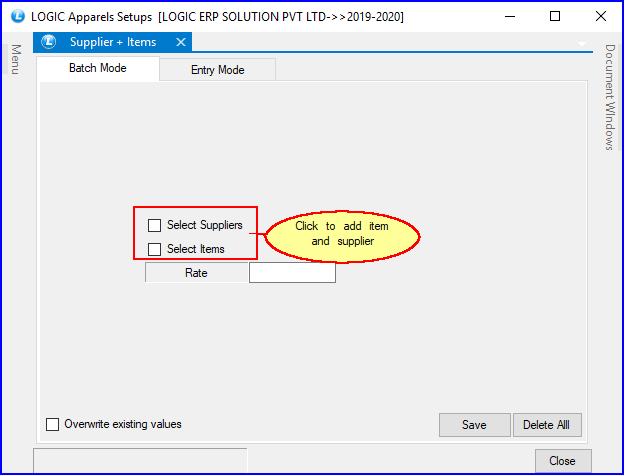Click the Close button at bottom
The height and width of the screenshot is (475, 624).
pyautogui.click(x=562, y=461)
